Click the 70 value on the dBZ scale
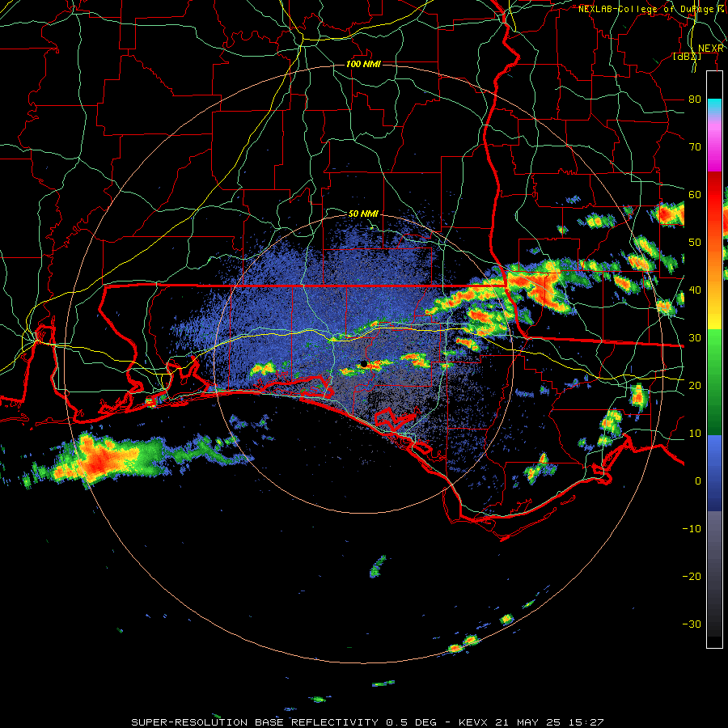The image size is (728, 728). (x=695, y=147)
